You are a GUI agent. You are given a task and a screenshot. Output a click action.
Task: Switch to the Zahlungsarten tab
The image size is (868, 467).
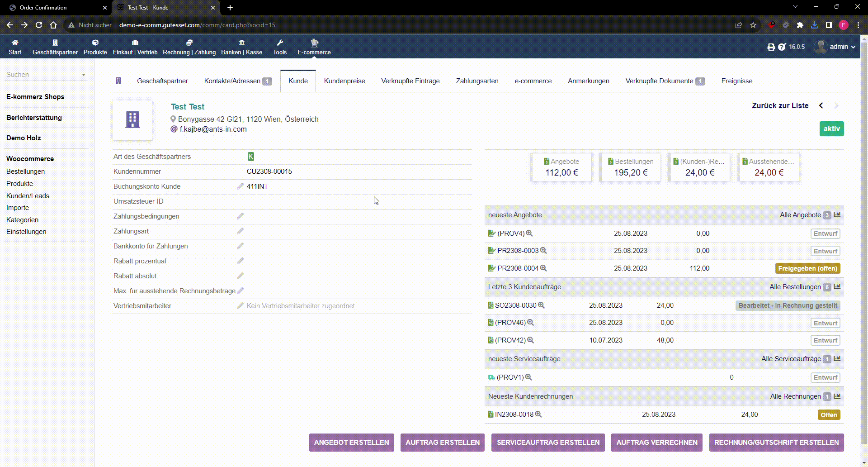click(477, 81)
